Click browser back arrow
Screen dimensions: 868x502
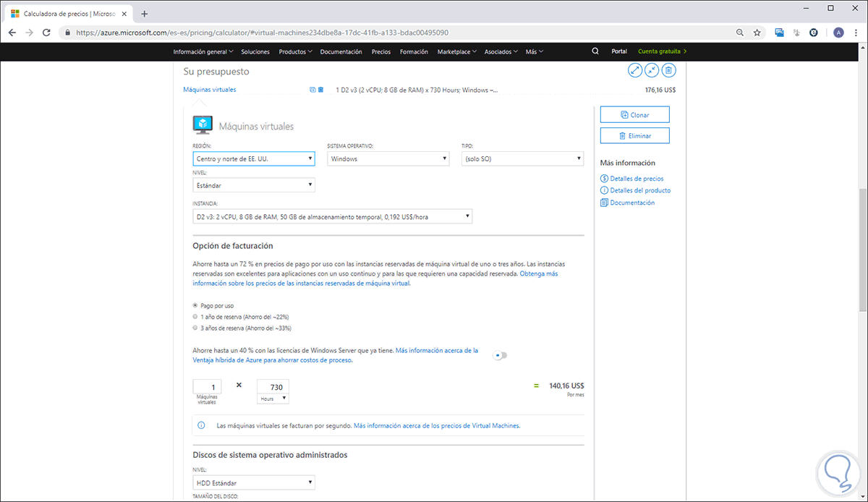[12, 33]
